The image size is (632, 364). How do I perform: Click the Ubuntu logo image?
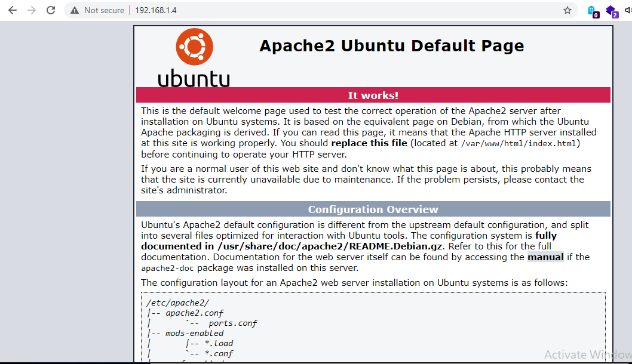click(194, 58)
